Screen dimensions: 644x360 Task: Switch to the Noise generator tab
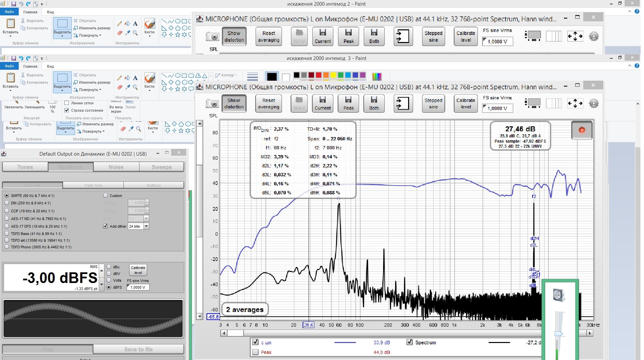click(x=116, y=167)
